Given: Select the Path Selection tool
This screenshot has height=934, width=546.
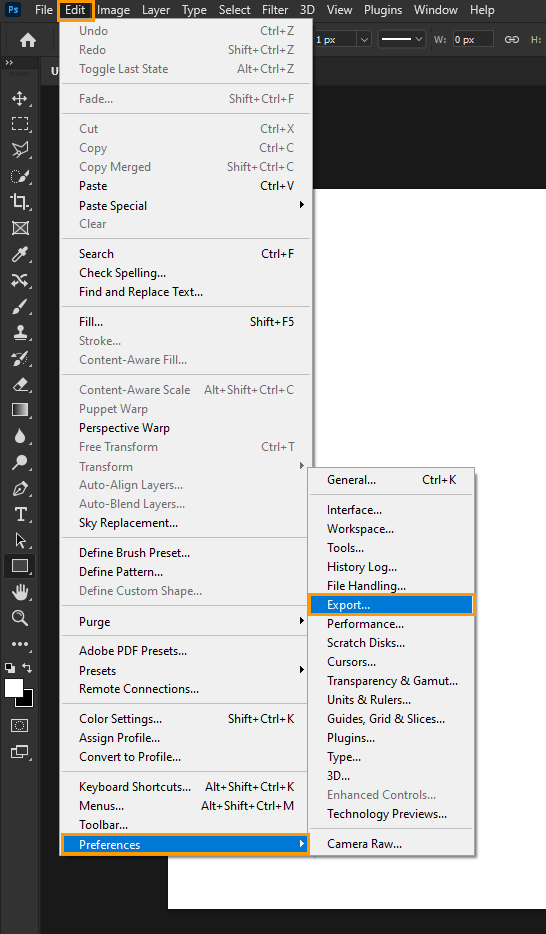Looking at the screenshot, I should click(x=20, y=540).
